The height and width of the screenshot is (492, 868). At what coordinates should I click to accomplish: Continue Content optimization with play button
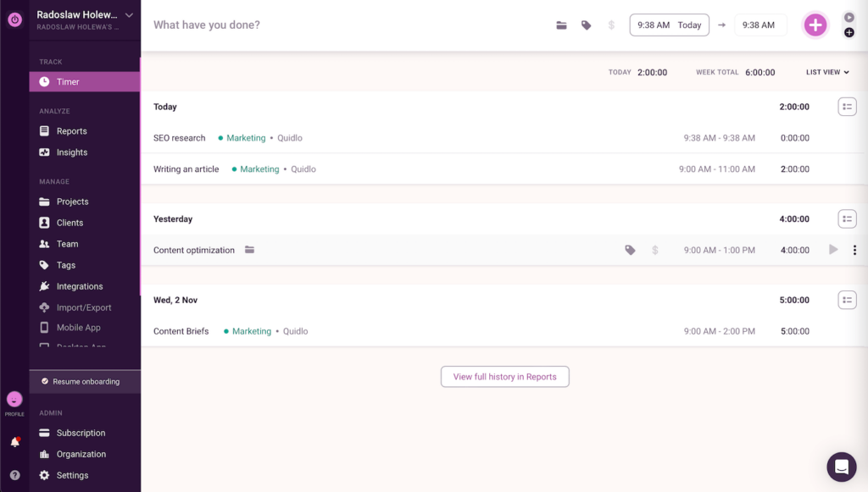click(833, 249)
